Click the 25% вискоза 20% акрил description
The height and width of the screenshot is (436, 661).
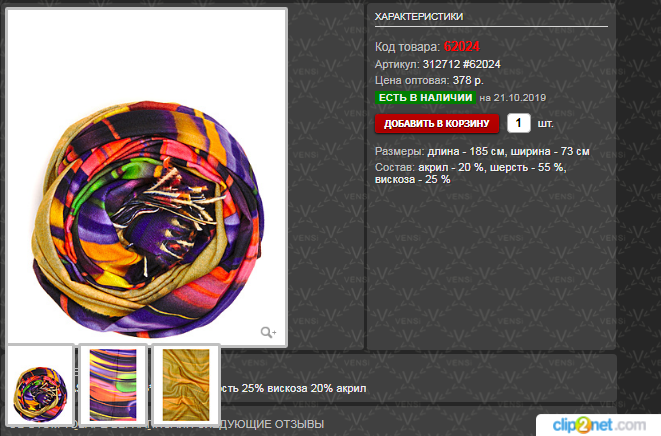tap(304, 388)
